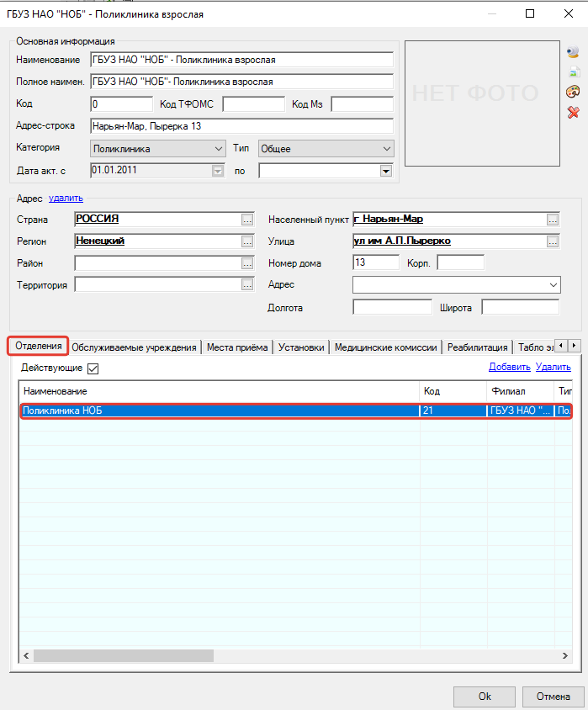Click the Ok button
This screenshot has height=710, width=588.
485,697
